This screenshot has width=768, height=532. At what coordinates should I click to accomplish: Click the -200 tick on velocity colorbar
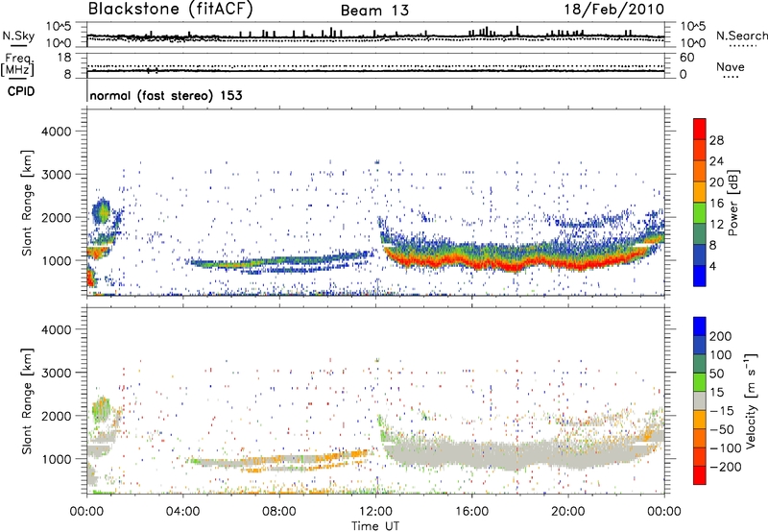724,467
